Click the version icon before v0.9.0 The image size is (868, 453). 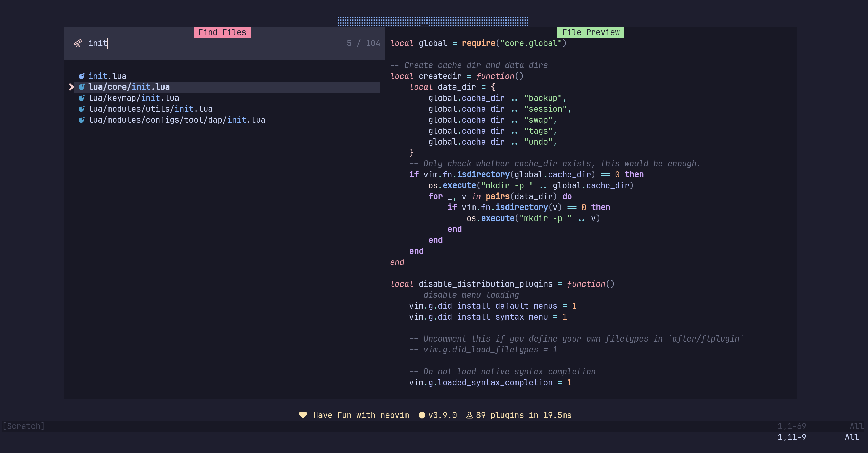pos(422,415)
